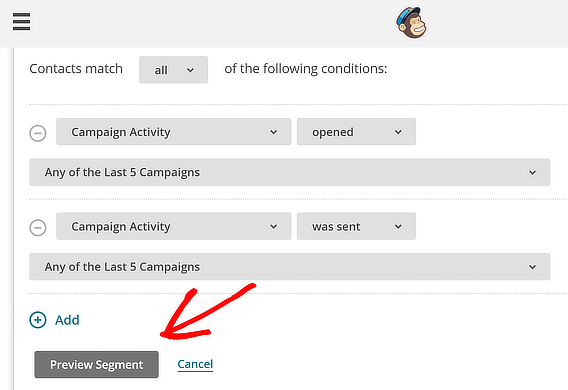
Task: Click chevron at right end of first campaigns selector
Action: point(532,173)
